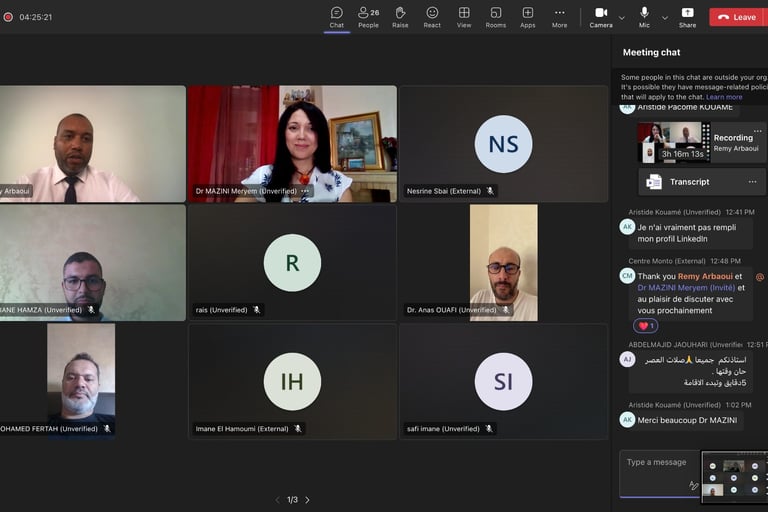Open the More options menu
This screenshot has width=768, height=512.
click(559, 17)
